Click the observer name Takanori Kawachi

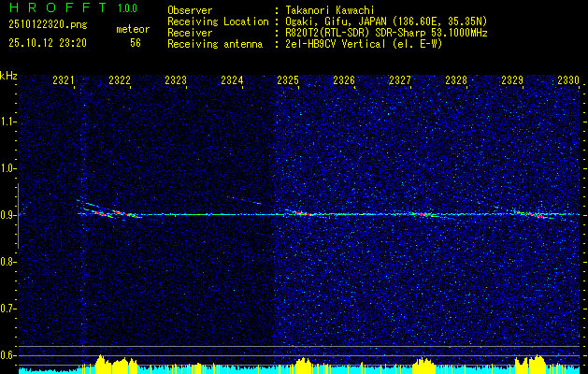[330, 10]
